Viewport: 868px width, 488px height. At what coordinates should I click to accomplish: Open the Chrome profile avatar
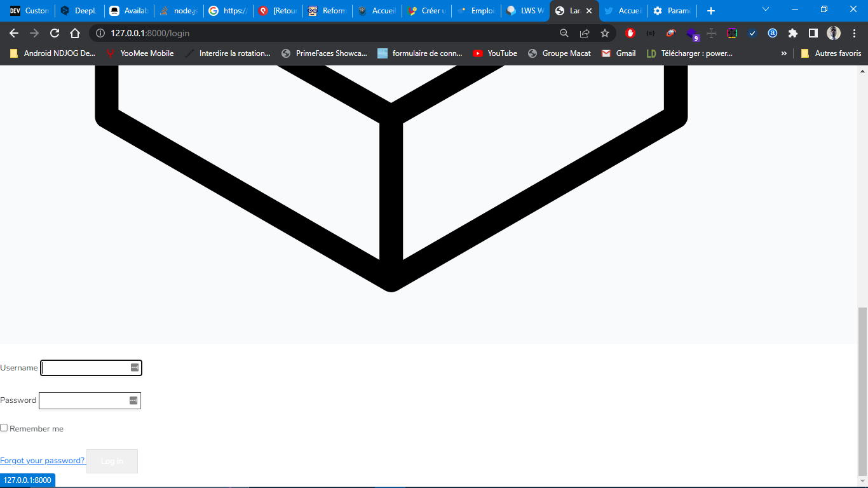pos(835,32)
